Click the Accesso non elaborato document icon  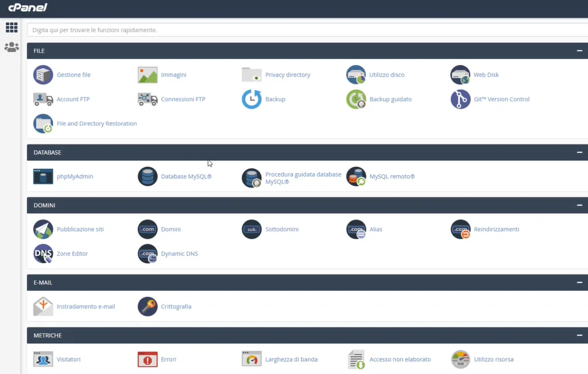[x=356, y=359]
